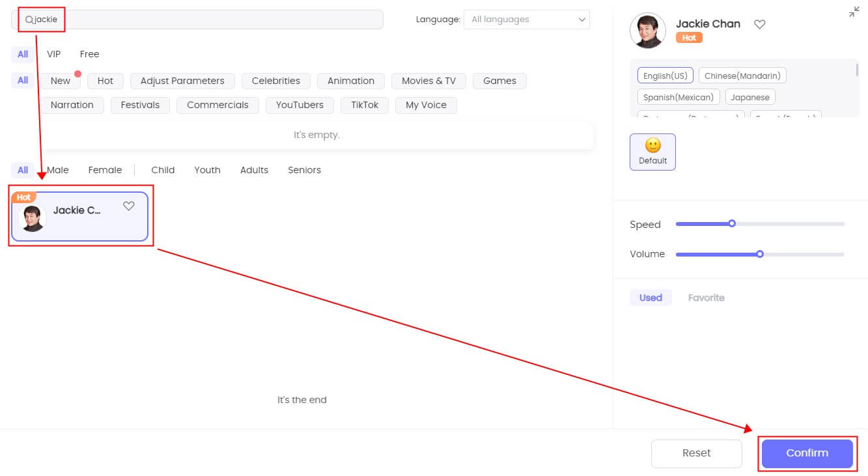The height and width of the screenshot is (476, 868).
Task: Favorite the Jackie Chan voice card heart
Action: (129, 206)
